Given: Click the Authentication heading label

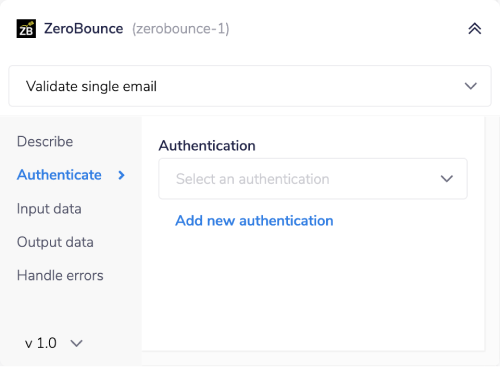Looking at the screenshot, I should click(207, 146).
